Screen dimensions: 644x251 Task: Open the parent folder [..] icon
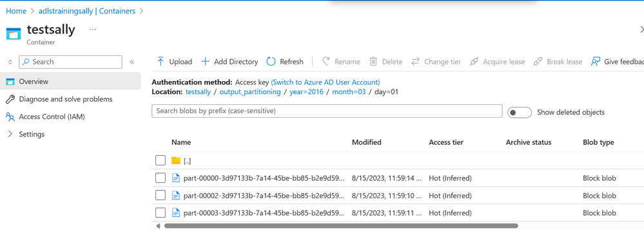coord(176,160)
